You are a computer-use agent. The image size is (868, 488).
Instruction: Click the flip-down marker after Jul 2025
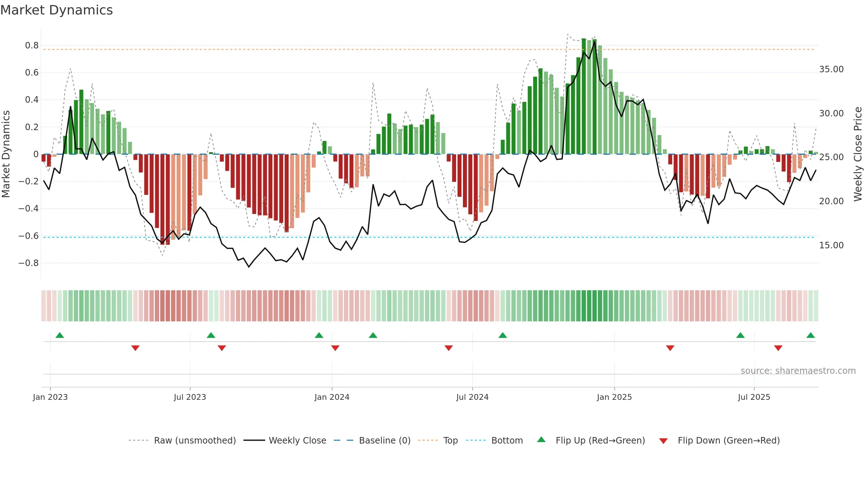tap(778, 348)
